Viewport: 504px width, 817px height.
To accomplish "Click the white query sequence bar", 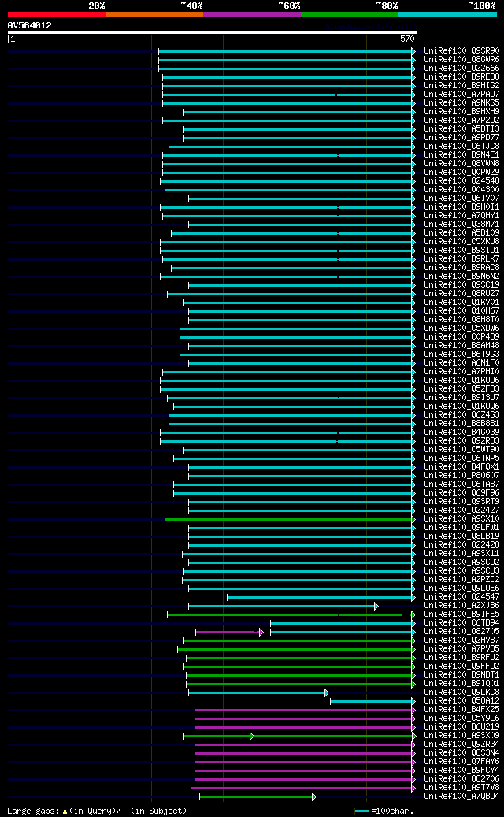I will (213, 32).
